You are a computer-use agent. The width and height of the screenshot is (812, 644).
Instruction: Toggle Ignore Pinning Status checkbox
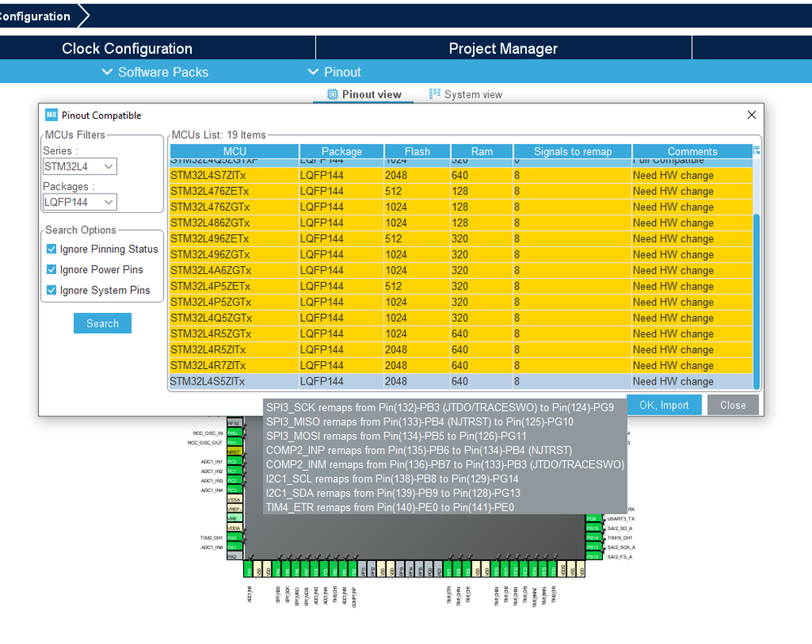[x=51, y=249]
